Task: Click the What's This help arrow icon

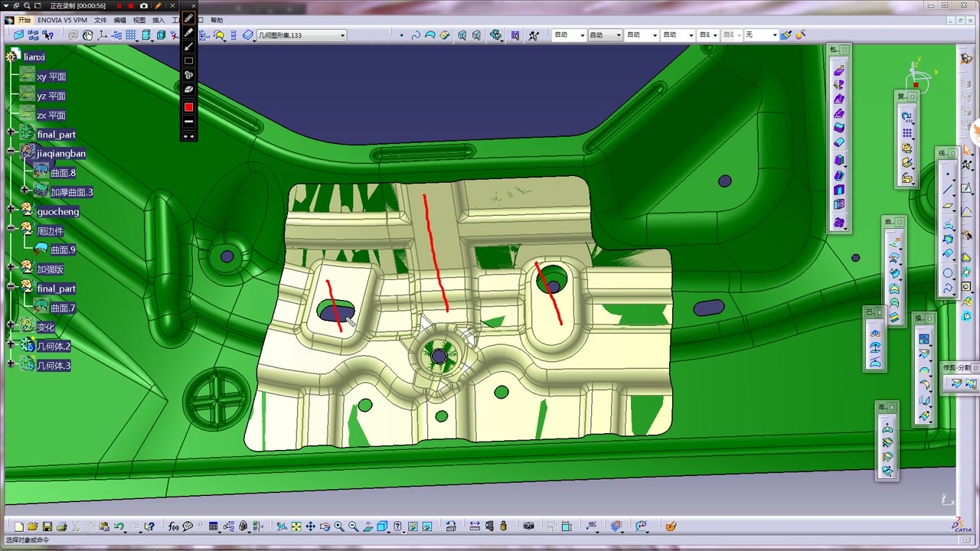Action: (x=149, y=527)
